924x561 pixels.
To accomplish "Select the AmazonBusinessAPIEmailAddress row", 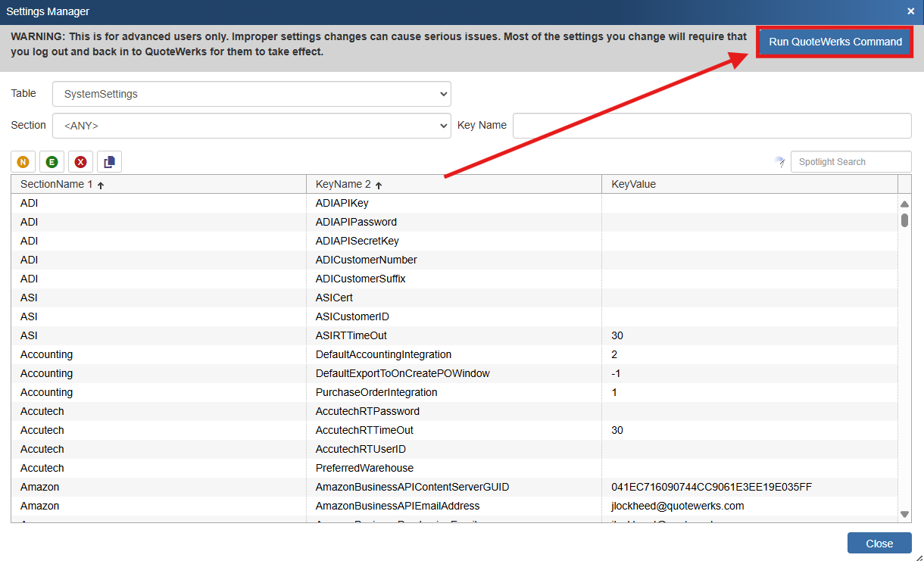I will tap(397, 506).
